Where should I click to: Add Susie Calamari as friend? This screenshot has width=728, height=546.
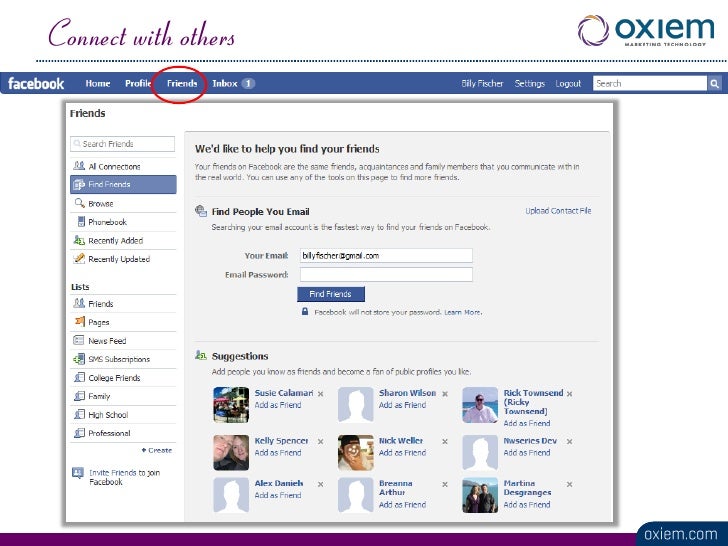point(278,405)
